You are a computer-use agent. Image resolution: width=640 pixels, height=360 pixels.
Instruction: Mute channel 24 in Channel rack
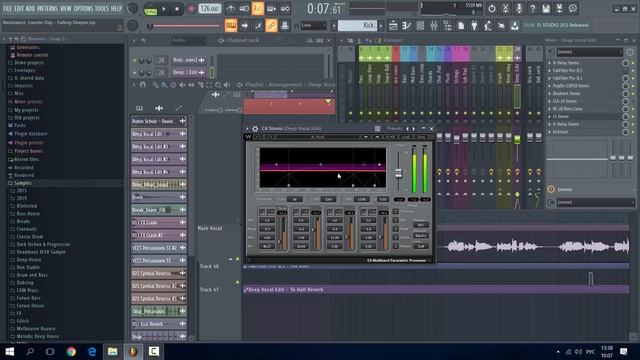tap(135, 73)
